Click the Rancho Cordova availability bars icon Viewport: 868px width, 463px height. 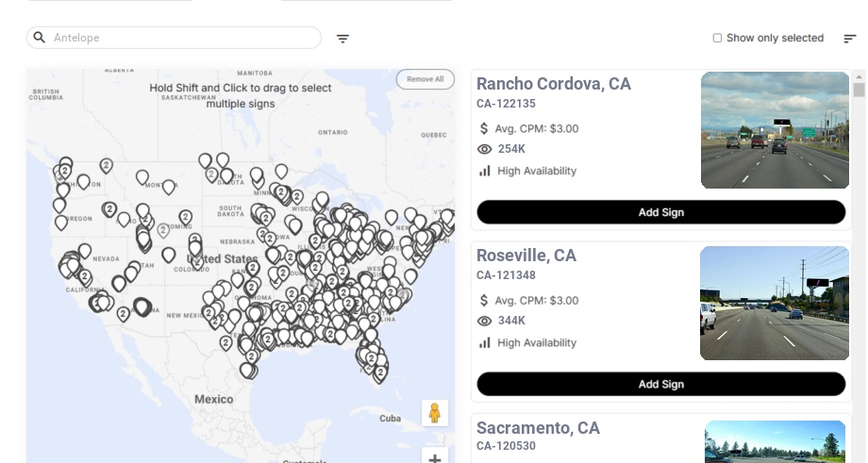pos(485,171)
